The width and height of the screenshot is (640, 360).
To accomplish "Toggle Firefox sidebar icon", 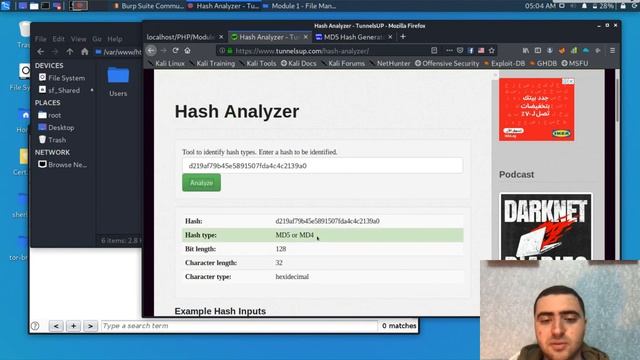I will click(538, 51).
